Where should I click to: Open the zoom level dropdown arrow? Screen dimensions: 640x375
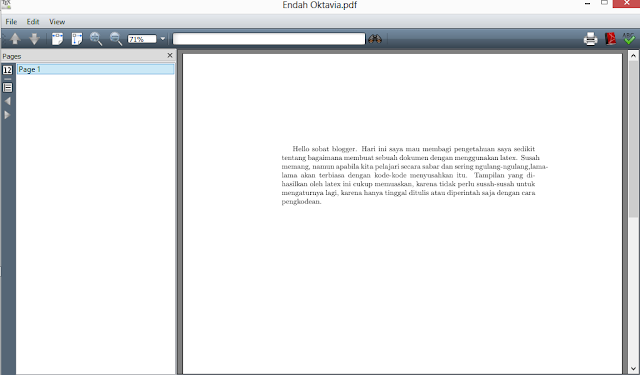[162, 39]
